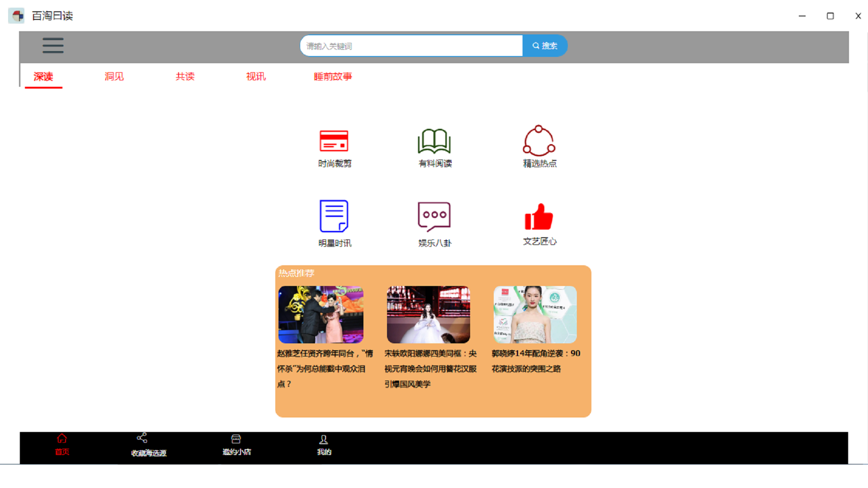Click the 我的 label in bottom bar
This screenshot has height=488, width=868.
pyautogui.click(x=324, y=452)
